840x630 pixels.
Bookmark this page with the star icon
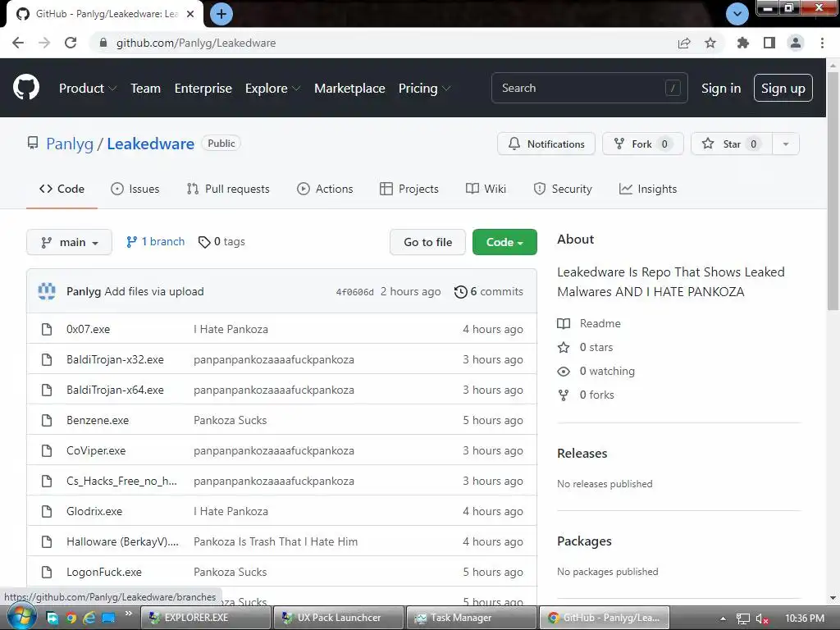pos(710,43)
